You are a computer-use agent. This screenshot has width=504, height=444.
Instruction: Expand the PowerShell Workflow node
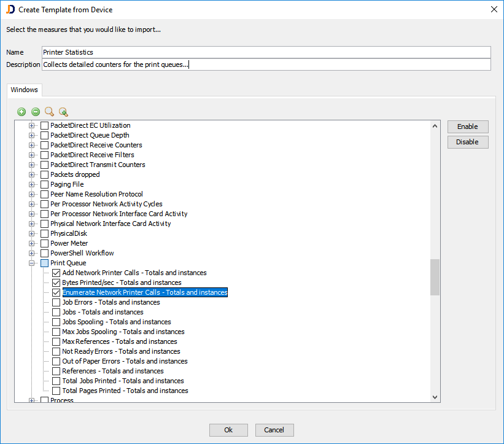(32, 253)
